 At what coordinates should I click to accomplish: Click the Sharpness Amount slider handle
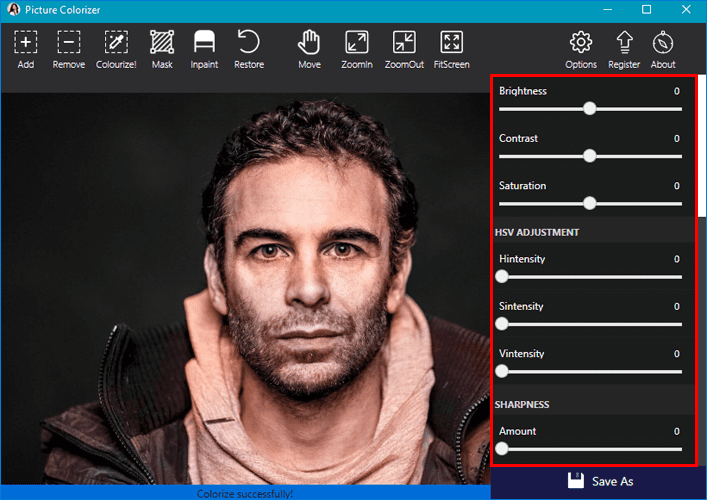(x=502, y=449)
